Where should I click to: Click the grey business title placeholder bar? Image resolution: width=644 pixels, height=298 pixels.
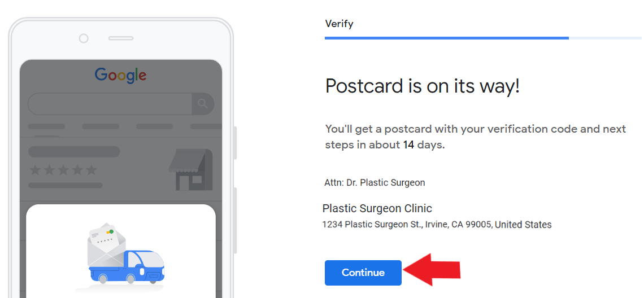coord(74,151)
